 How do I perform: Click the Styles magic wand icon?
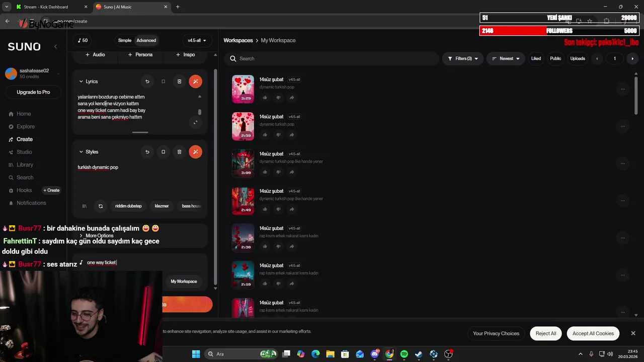(x=195, y=152)
